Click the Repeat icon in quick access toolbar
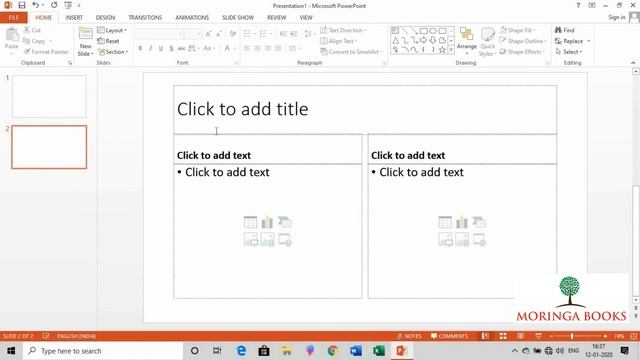Image resolution: width=640 pixels, height=360 pixels. click(x=54, y=5)
